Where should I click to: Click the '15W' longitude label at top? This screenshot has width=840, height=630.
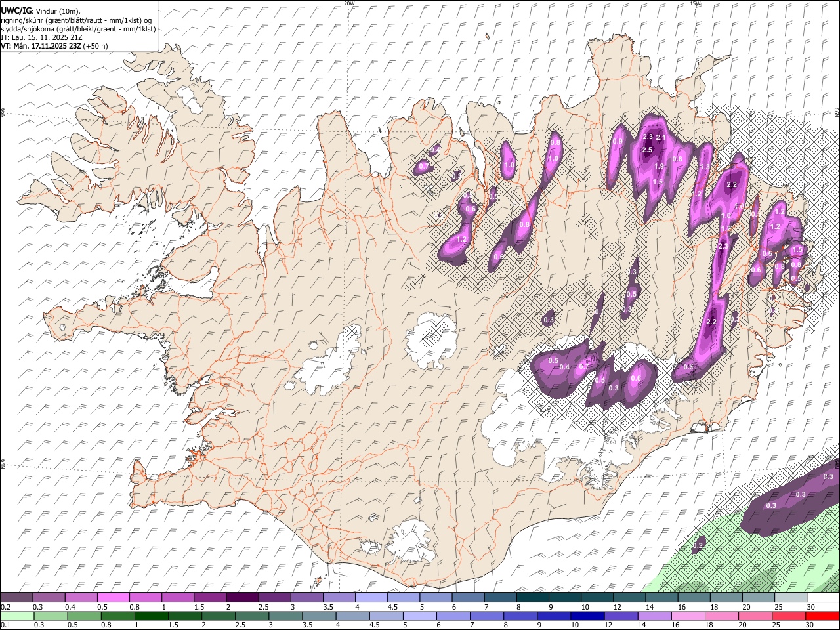pos(695,3)
